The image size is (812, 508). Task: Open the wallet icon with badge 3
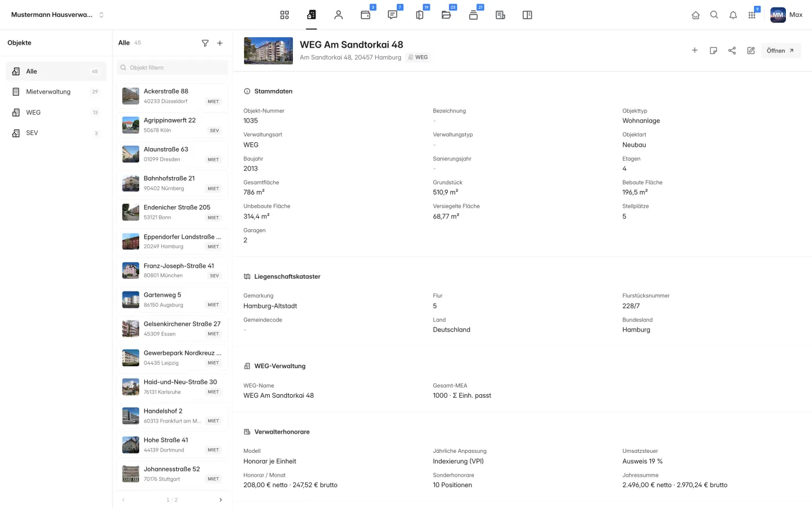coord(365,15)
